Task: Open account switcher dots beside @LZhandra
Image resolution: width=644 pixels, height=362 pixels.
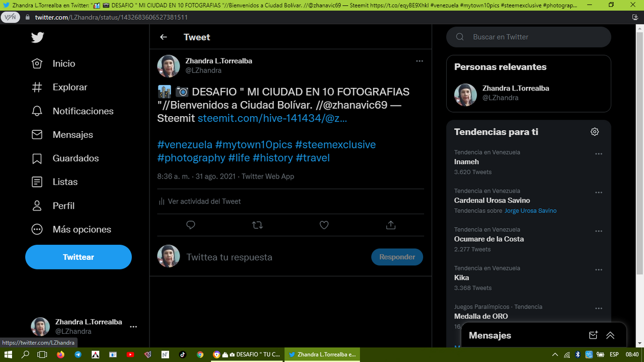Action: tap(133, 326)
